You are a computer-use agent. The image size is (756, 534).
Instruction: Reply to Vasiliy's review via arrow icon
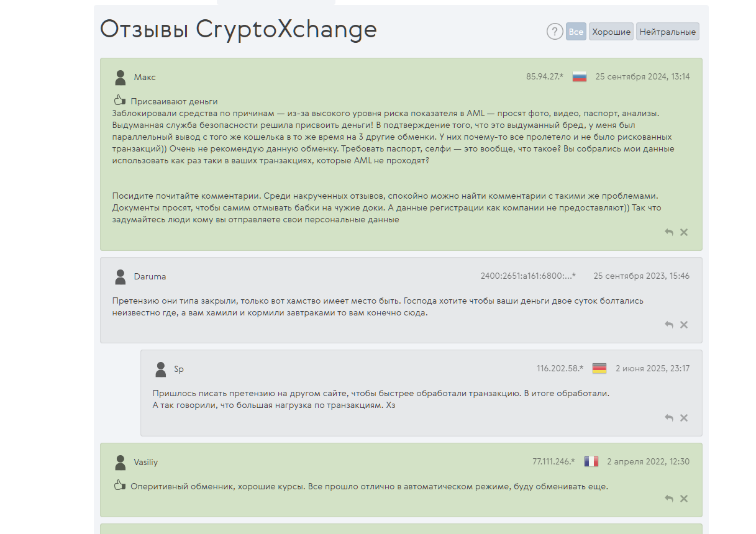(x=669, y=499)
